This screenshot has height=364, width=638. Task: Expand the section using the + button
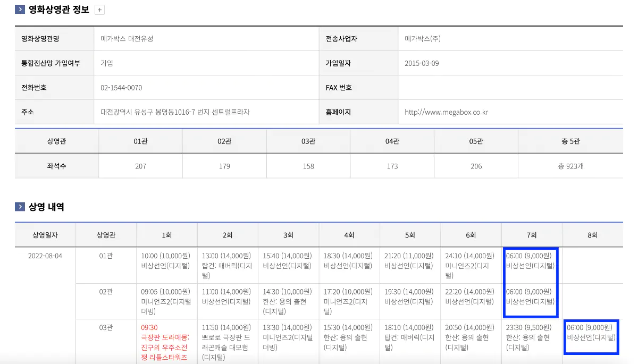point(99,9)
